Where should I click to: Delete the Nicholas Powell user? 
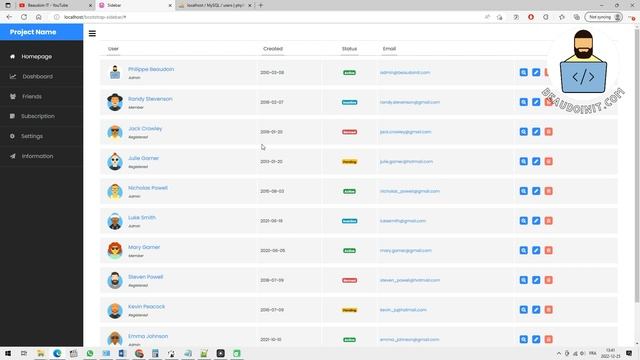pyautogui.click(x=549, y=191)
